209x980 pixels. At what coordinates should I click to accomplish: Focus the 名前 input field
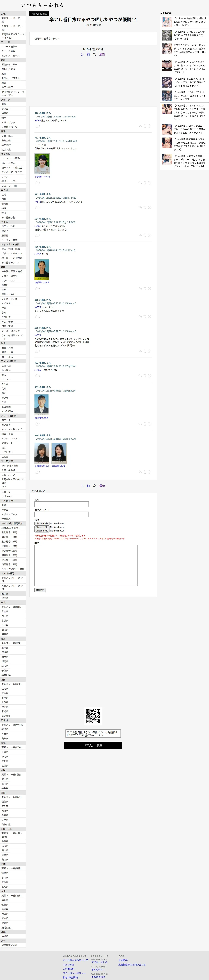click(x=62, y=504)
